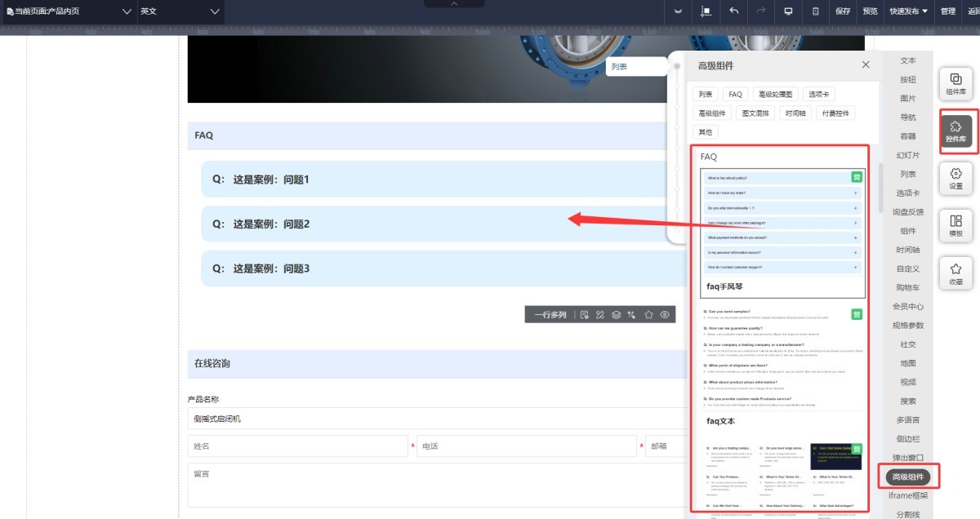Image resolution: width=980 pixels, height=519 pixels.
Task: Open the 设置 settings gear panel
Action: (955, 178)
